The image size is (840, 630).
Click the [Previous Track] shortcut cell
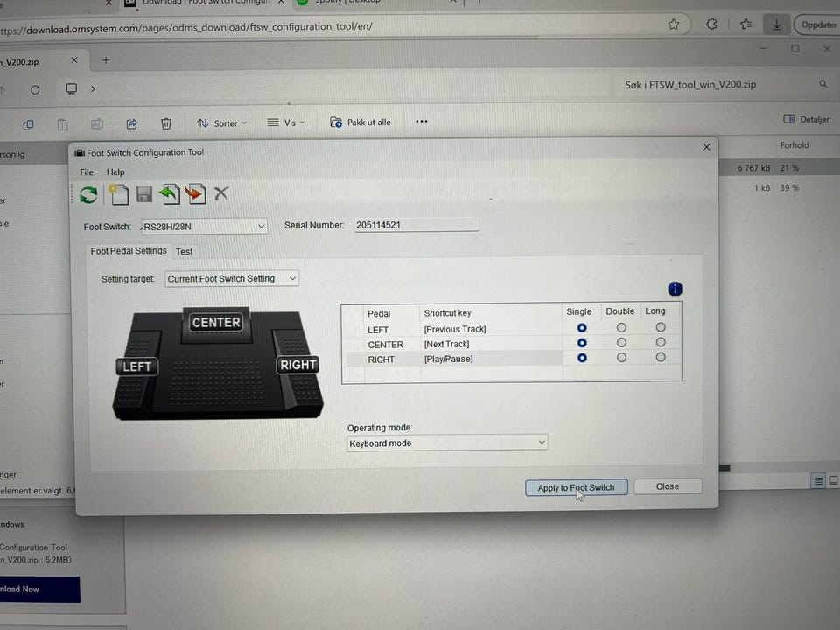455,329
